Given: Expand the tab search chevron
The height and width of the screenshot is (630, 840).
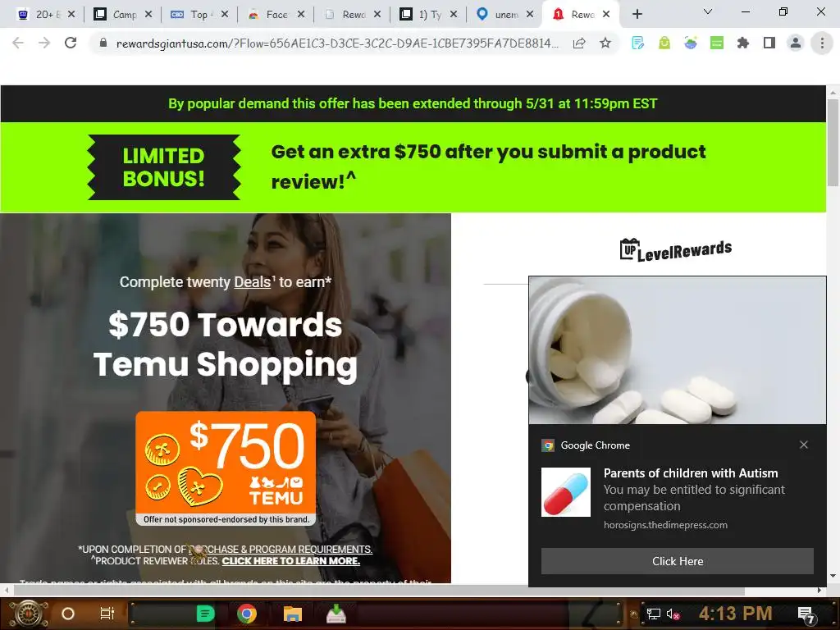Looking at the screenshot, I should click(708, 11).
